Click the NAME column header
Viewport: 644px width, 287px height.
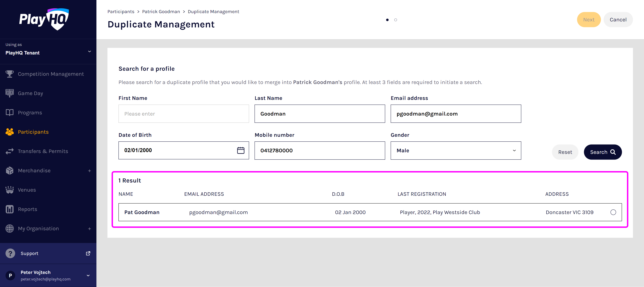tap(126, 194)
